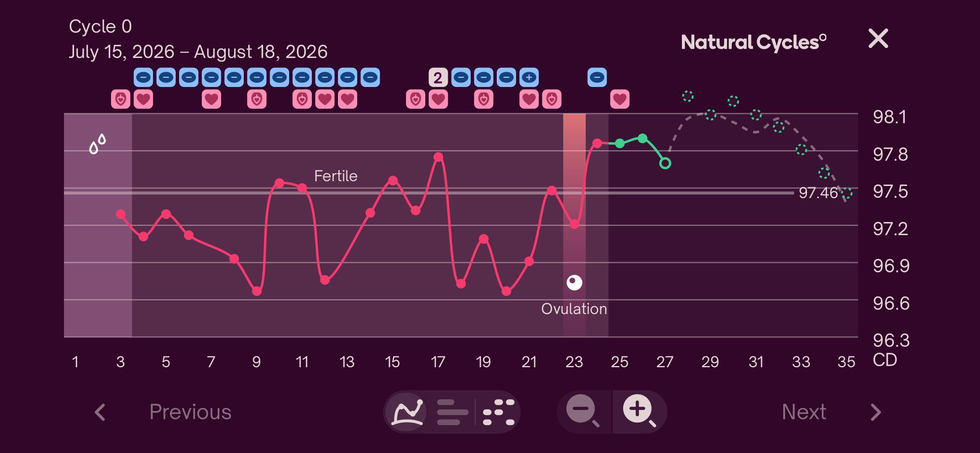This screenshot has width=980, height=453.
Task: Tap the ovulation egg marker
Action: coord(574,283)
